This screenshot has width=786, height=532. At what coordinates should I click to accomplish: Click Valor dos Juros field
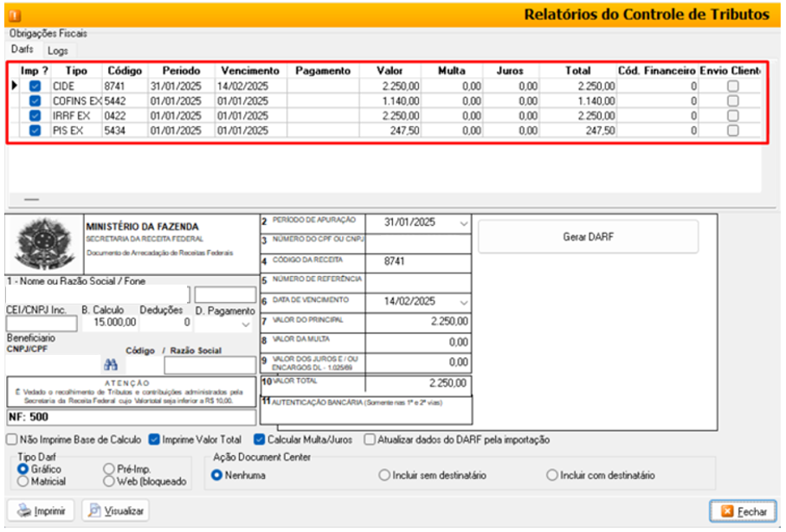coord(419,362)
